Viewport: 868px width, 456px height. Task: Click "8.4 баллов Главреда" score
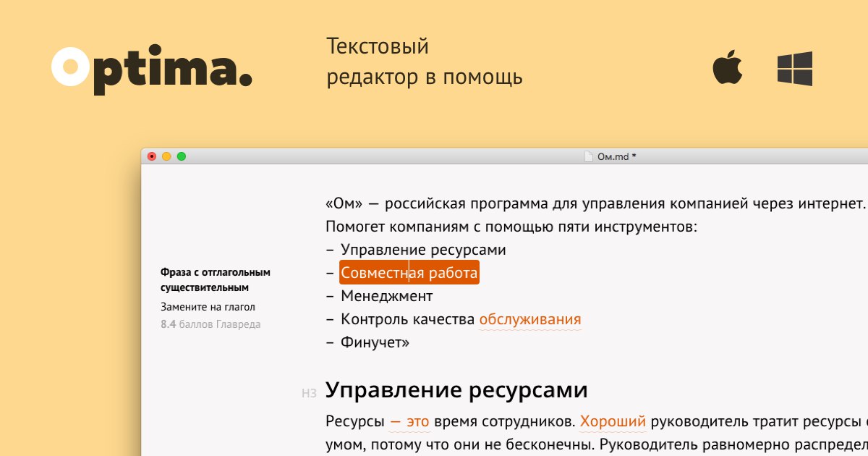(210, 324)
